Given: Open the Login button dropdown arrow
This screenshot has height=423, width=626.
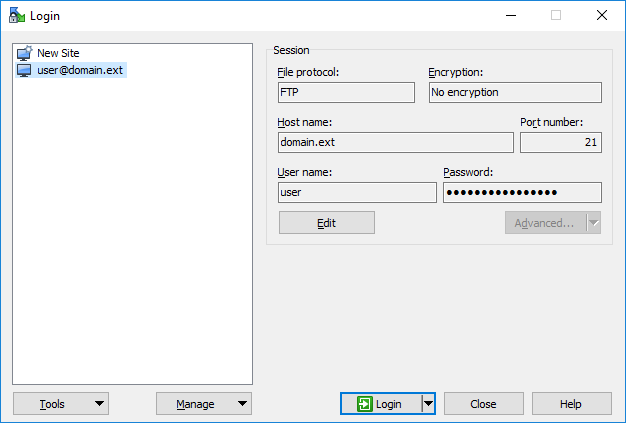Looking at the screenshot, I should 428,404.
